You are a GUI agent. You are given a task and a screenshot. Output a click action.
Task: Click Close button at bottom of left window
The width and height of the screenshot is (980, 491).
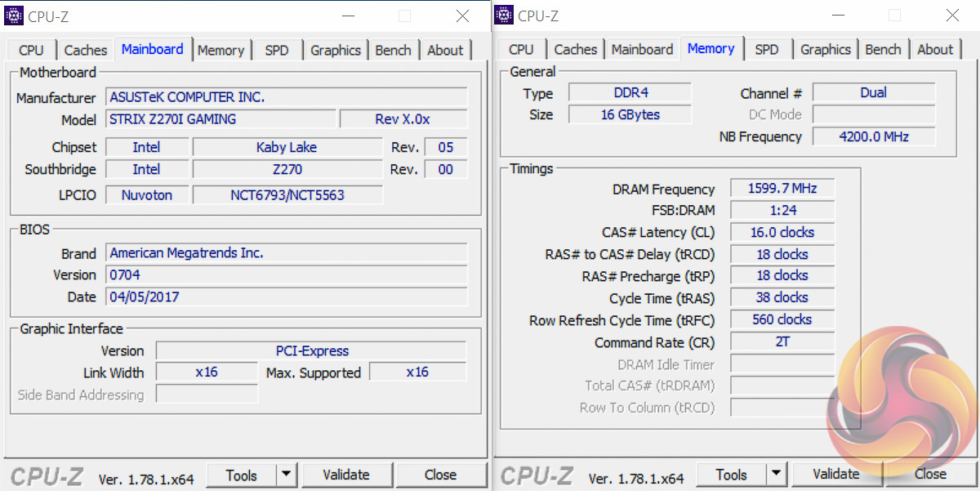point(440,475)
